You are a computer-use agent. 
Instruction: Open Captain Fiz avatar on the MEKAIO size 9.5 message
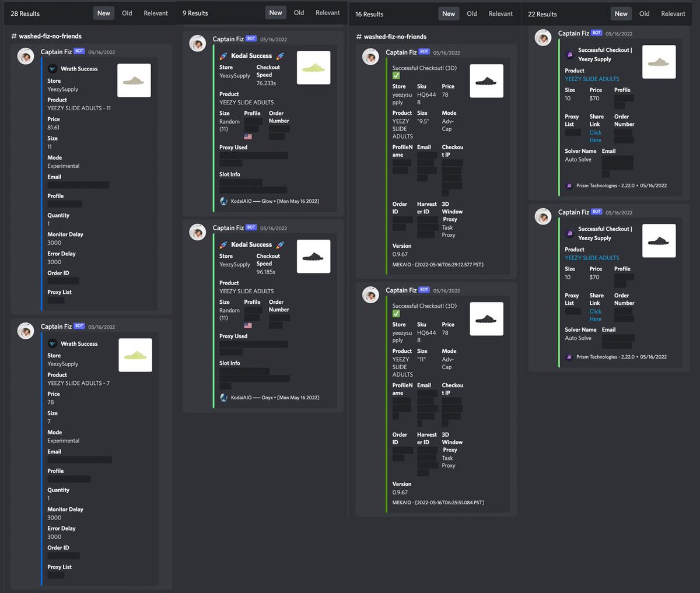[370, 57]
